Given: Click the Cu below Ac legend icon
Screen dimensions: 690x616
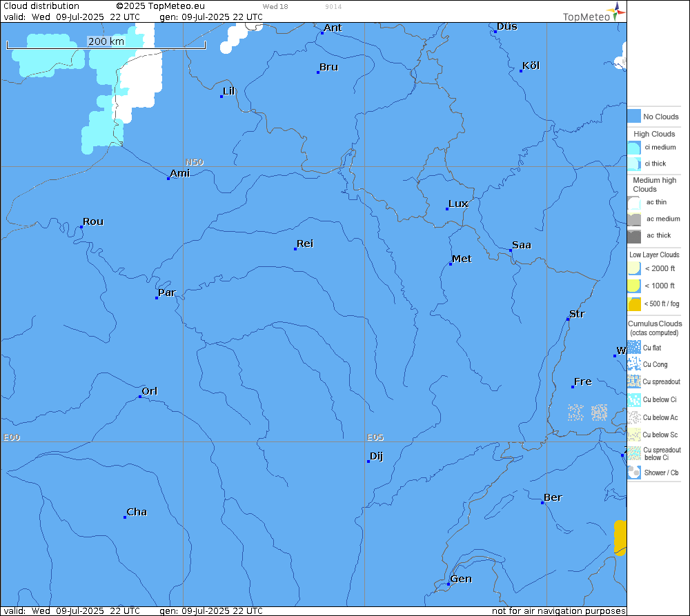Looking at the screenshot, I should pos(634,417).
